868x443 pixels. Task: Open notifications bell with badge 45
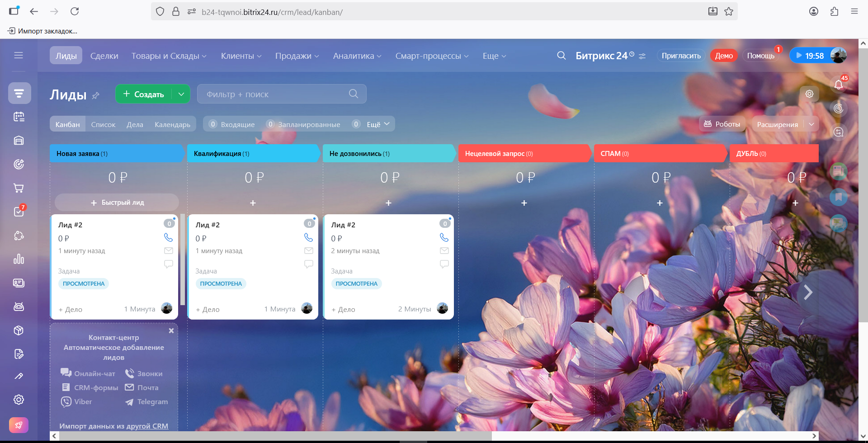tap(839, 85)
